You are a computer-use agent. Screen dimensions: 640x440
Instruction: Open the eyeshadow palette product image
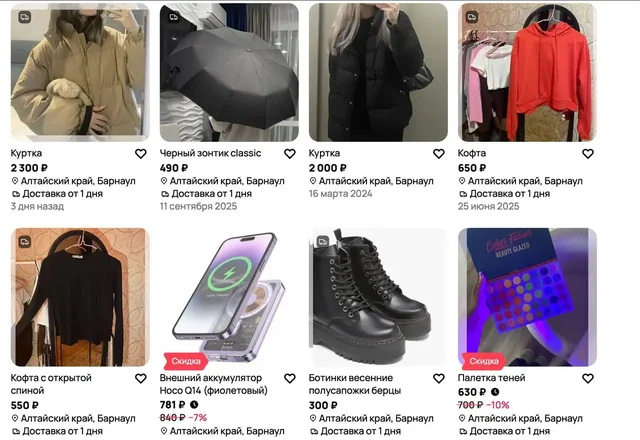527,297
